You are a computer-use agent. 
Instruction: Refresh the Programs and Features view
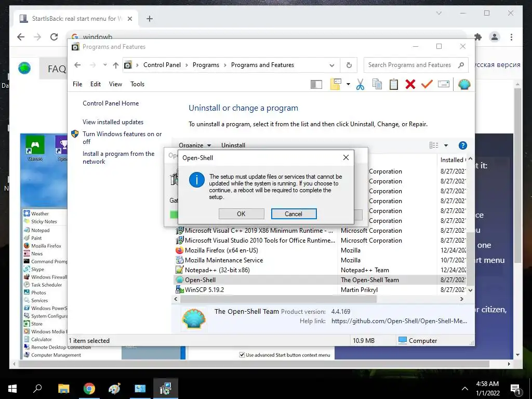pyautogui.click(x=349, y=65)
